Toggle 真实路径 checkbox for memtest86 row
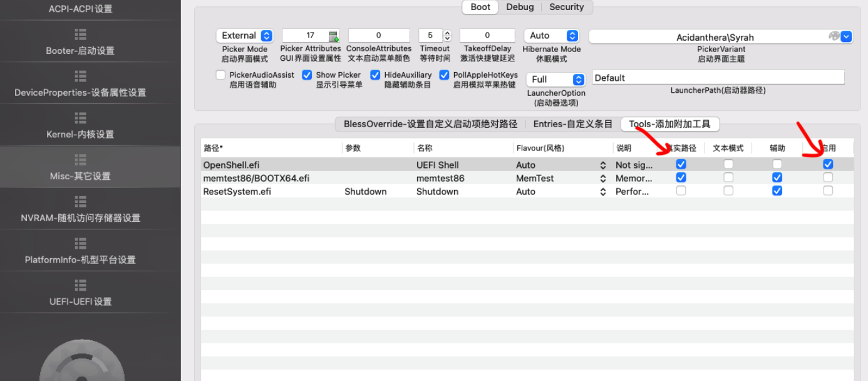Viewport: 868px width, 381px height. pos(681,177)
